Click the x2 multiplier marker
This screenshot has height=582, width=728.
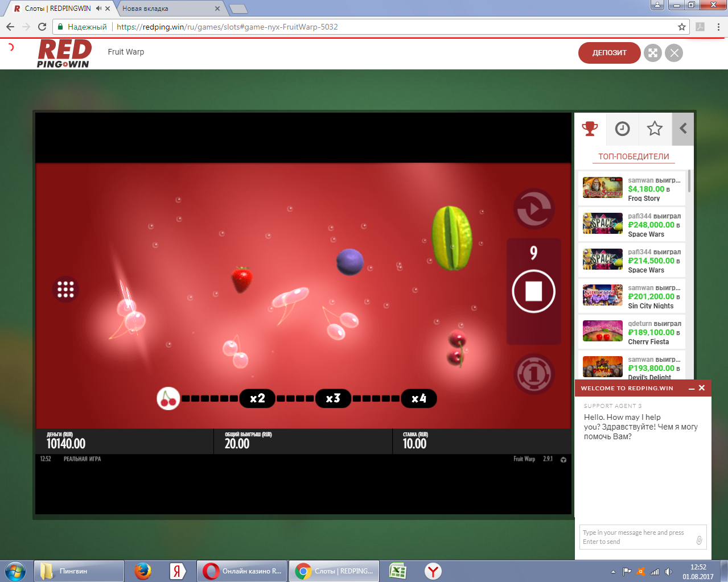[x=257, y=398]
